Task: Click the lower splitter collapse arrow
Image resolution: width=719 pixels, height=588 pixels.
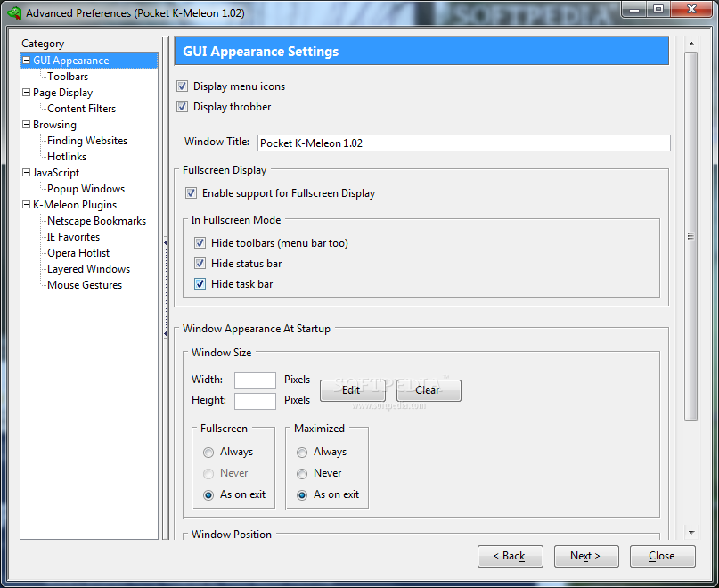Action: click(165, 333)
